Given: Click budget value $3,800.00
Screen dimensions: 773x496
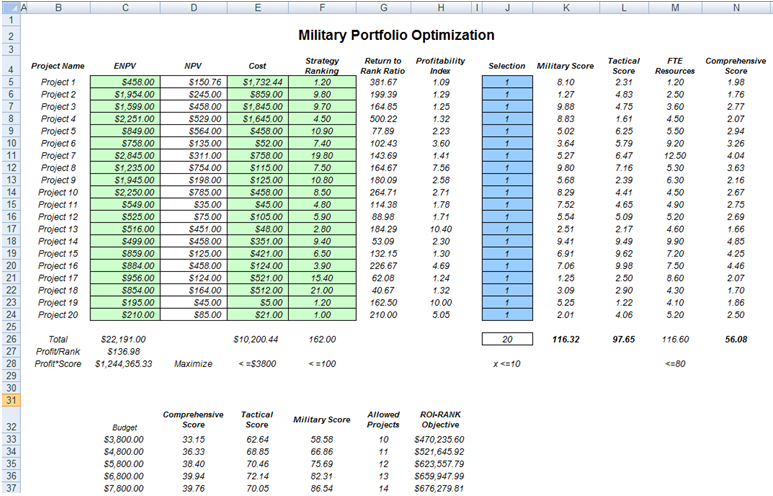Looking at the screenshot, I should point(124,439).
